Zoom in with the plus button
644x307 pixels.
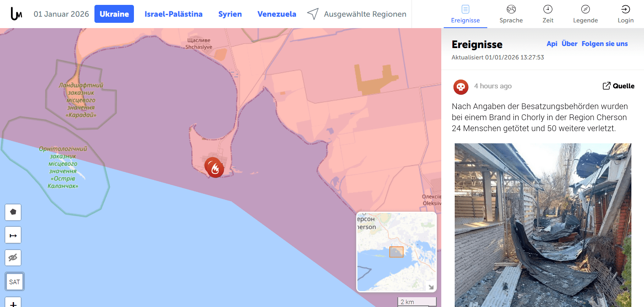tap(13, 303)
